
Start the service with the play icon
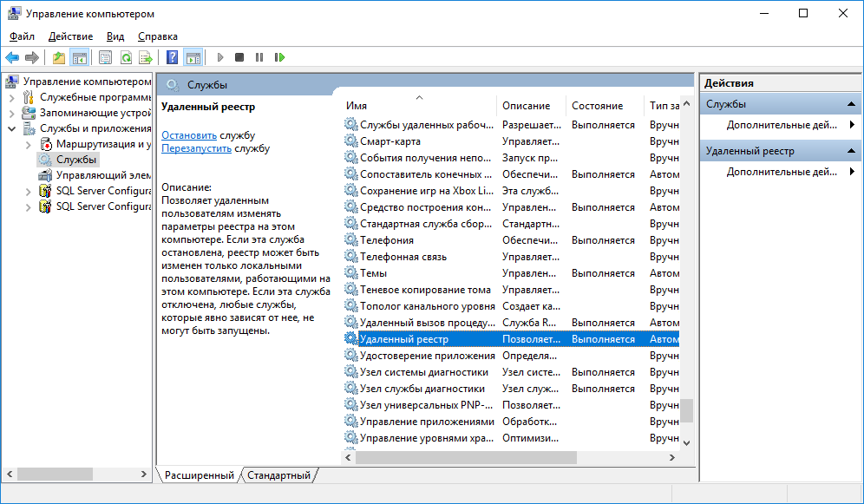coord(219,57)
